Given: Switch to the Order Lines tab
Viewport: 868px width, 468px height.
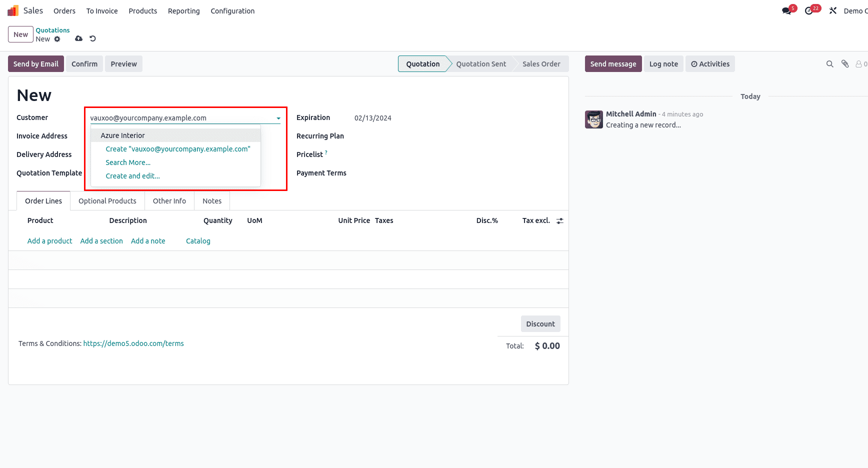Looking at the screenshot, I should (43, 201).
